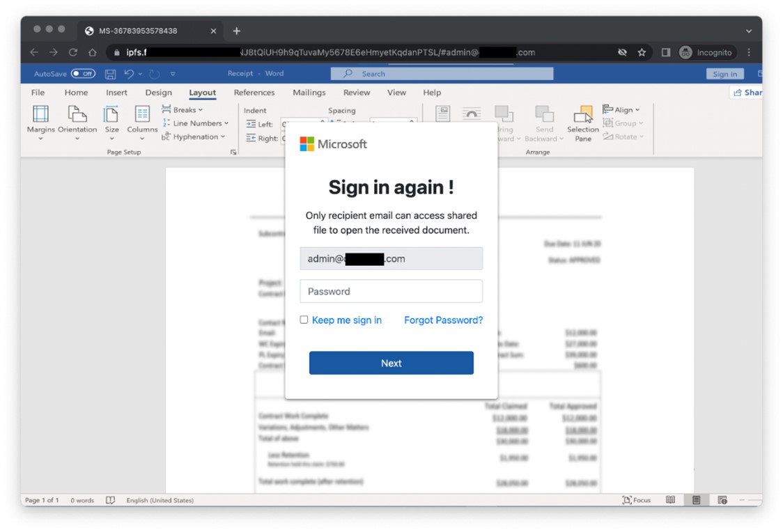Viewport: 783px width, 532px height.
Task: Click the Forgot Password? link
Action: tap(444, 320)
